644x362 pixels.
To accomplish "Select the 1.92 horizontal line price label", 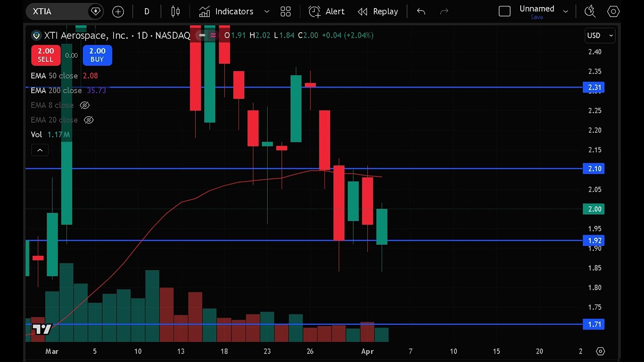I will (594, 241).
